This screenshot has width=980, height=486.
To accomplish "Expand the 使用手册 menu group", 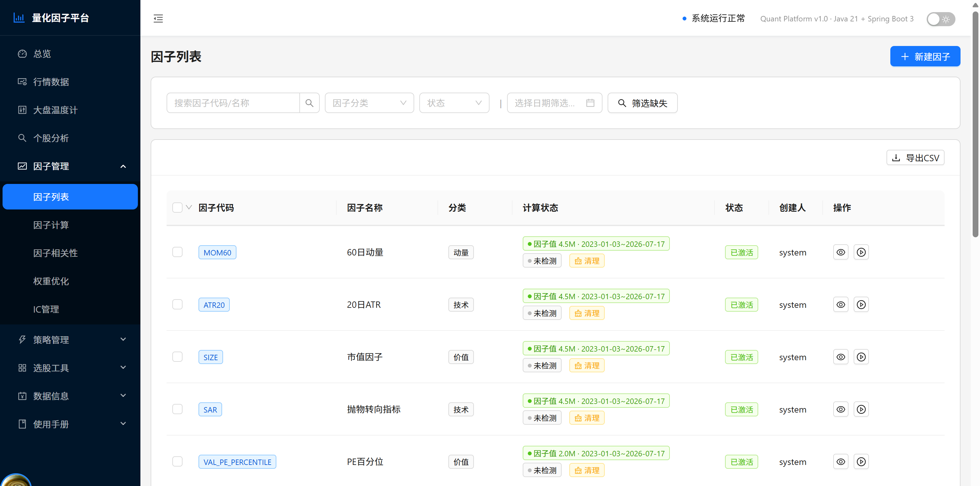I will click(70, 424).
